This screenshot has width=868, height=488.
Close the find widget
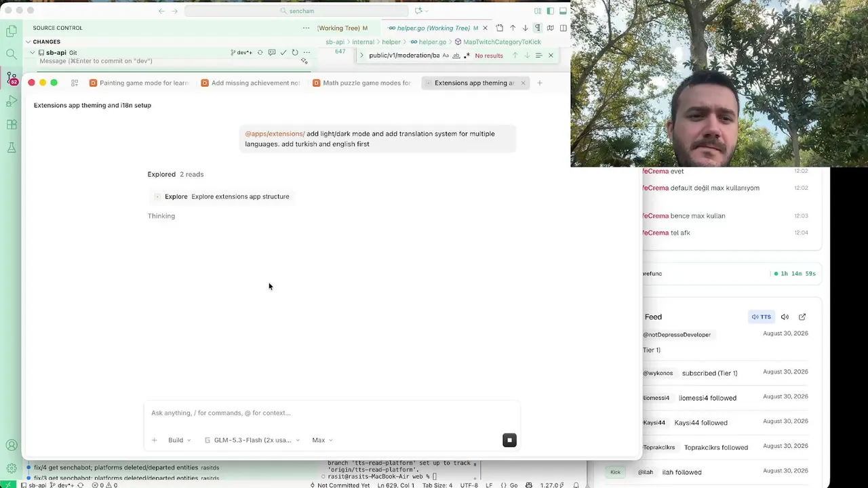click(x=551, y=56)
